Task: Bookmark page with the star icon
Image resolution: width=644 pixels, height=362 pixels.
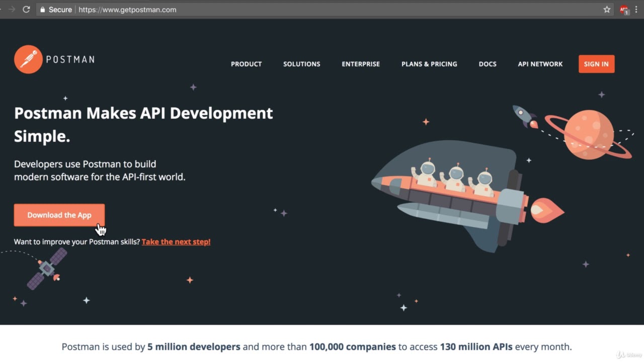Action: tap(607, 10)
